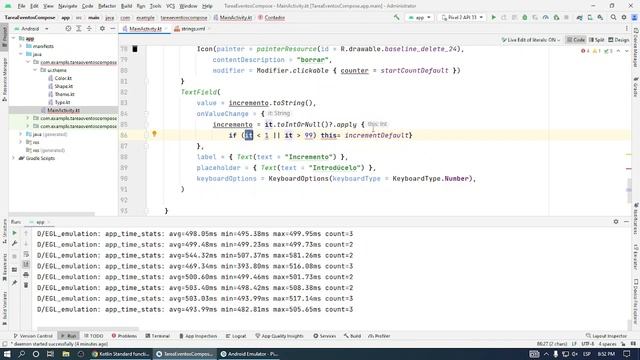Minimize the Run tool window
640x360 pixels.
[x=627, y=222]
